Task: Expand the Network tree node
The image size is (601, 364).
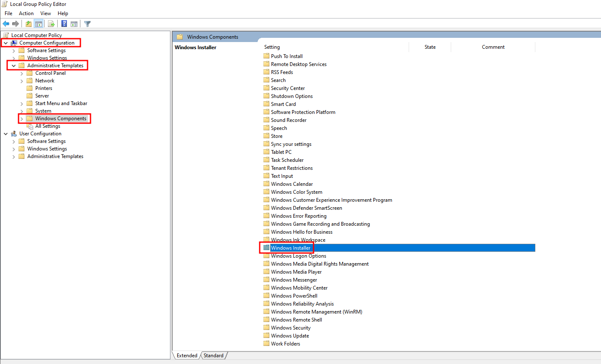Action: [x=21, y=81]
